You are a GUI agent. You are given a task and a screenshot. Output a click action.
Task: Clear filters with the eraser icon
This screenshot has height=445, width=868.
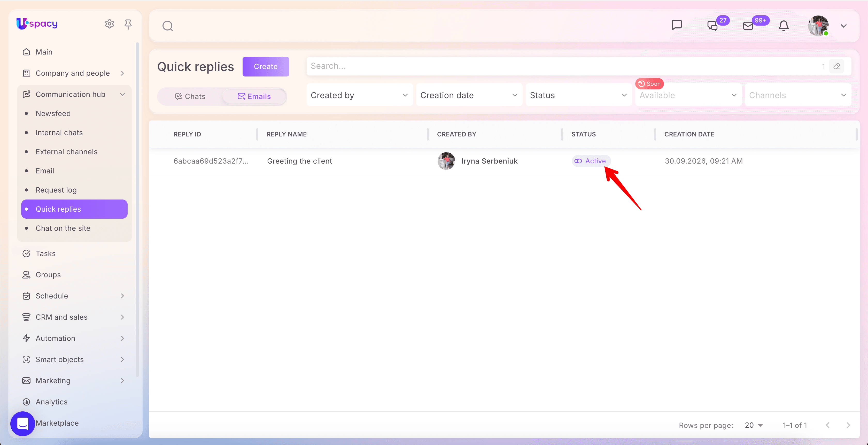pos(837,66)
